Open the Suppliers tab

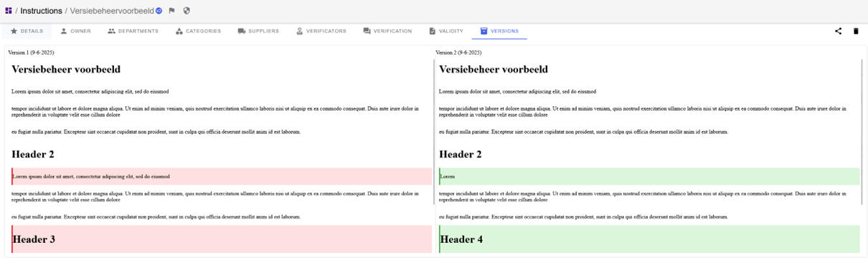tap(258, 31)
